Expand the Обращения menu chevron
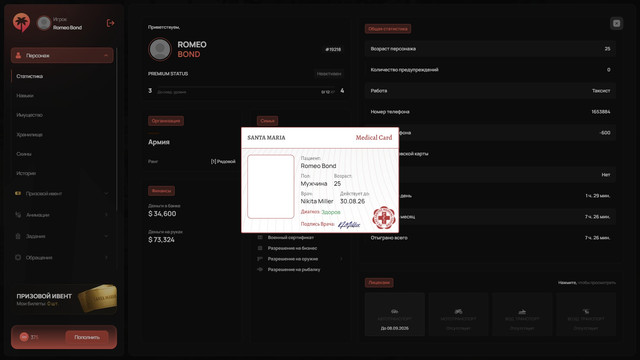This screenshot has width=640, height=360. tap(106, 258)
